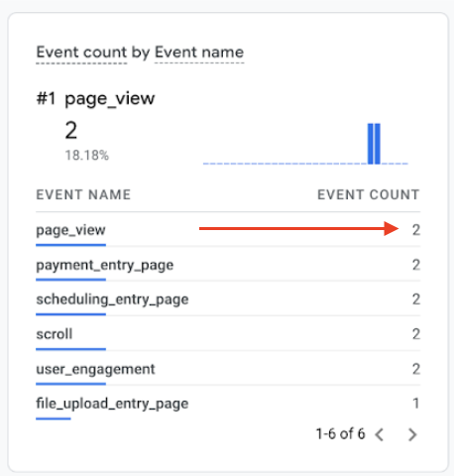Click the blue bars in the sparkline chart
Image resolution: width=454 pixels, height=476 pixels.
[374, 144]
